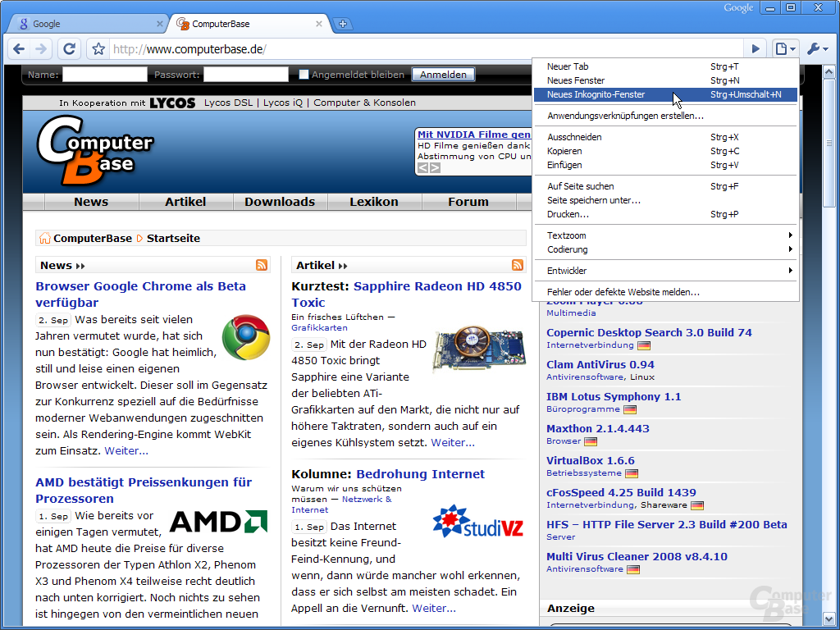Click the Lycos DSL link
Viewport: 840px width, 630px height.
228,103
